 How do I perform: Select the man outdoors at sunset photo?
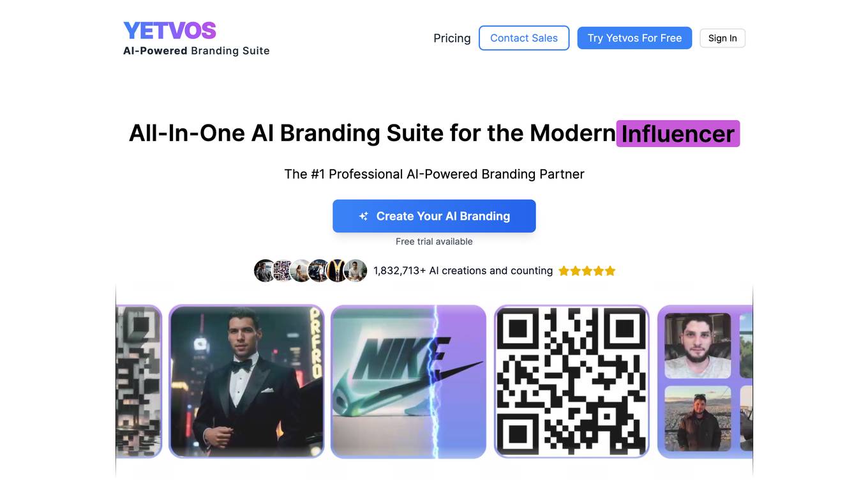698,419
